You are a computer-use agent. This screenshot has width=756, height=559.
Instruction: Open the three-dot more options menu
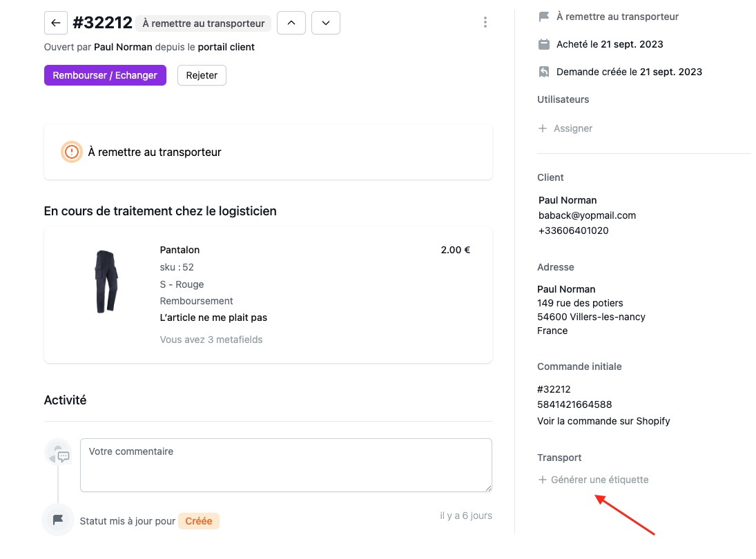click(485, 22)
